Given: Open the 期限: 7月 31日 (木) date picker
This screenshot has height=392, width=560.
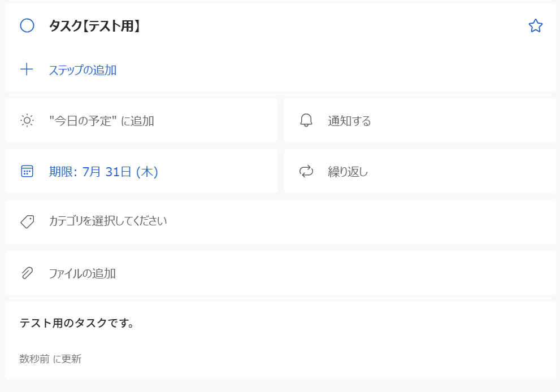Looking at the screenshot, I should [x=103, y=171].
